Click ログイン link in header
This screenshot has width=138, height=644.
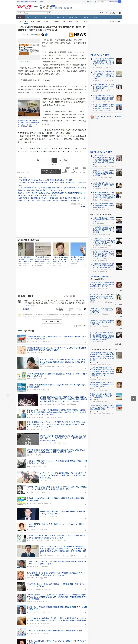click(42, 8)
